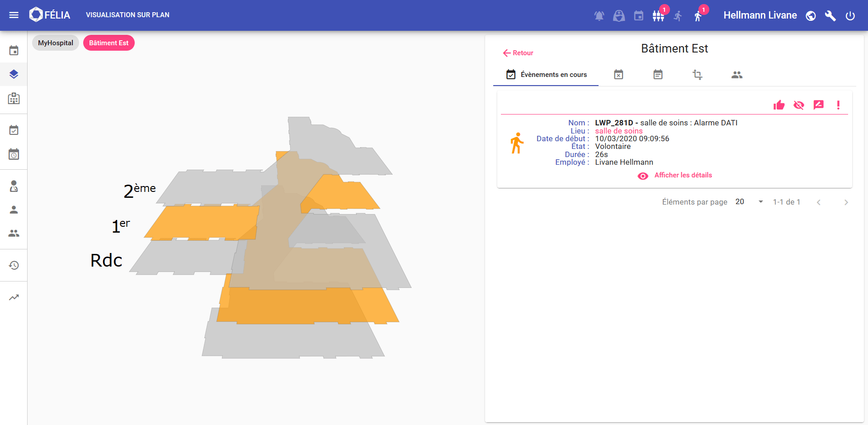The height and width of the screenshot is (425, 868).
Task: Select the Évènements en cours tab
Action: 546,75
